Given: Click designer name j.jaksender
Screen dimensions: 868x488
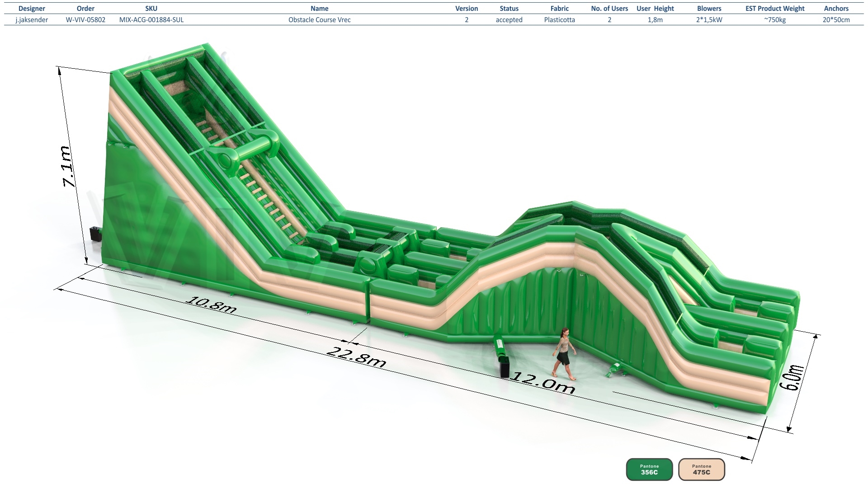Looking at the screenshot, I should [x=32, y=20].
